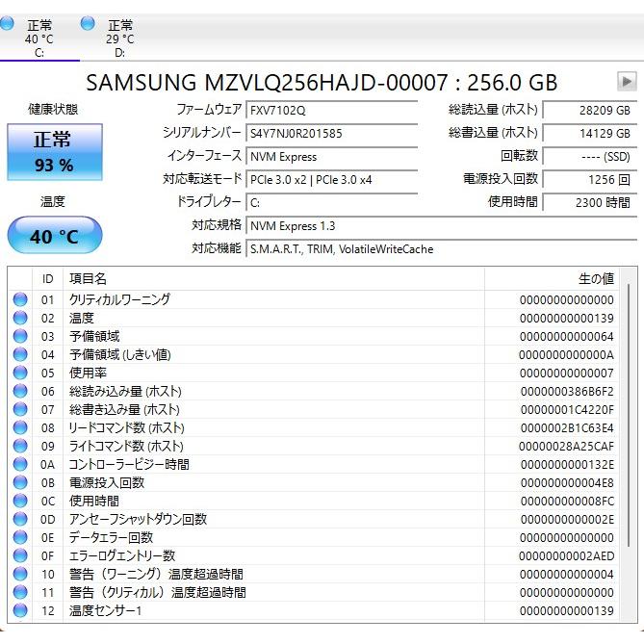The height and width of the screenshot is (644, 644).
Task: Click status orb of row 04 予備領域 (しきい値)
Action: (20, 354)
